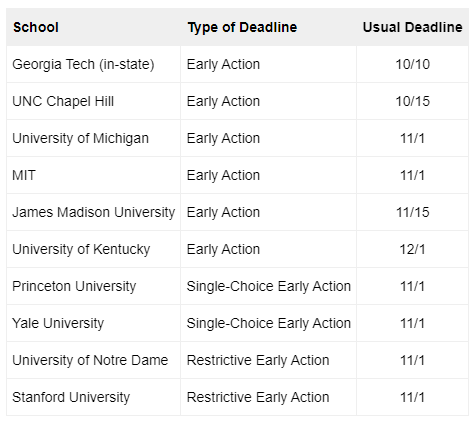
Task: Select the University of Kentucky cell
Action: tap(93, 249)
